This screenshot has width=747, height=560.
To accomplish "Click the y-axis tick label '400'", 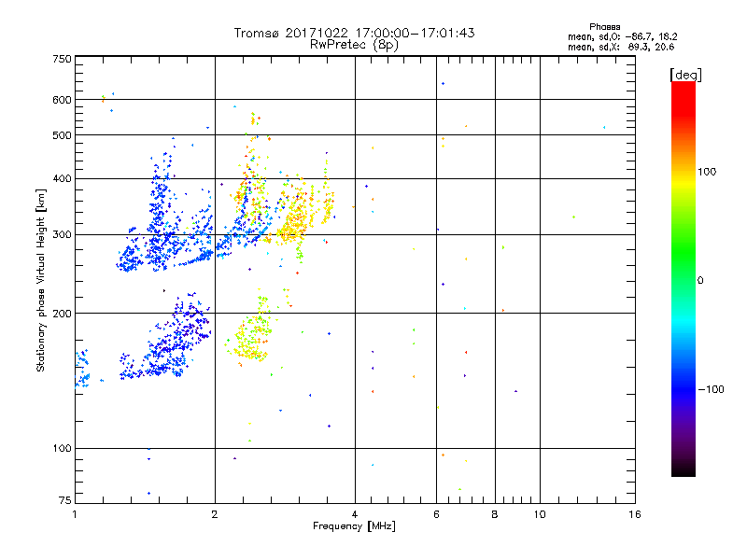I will pos(62,178).
